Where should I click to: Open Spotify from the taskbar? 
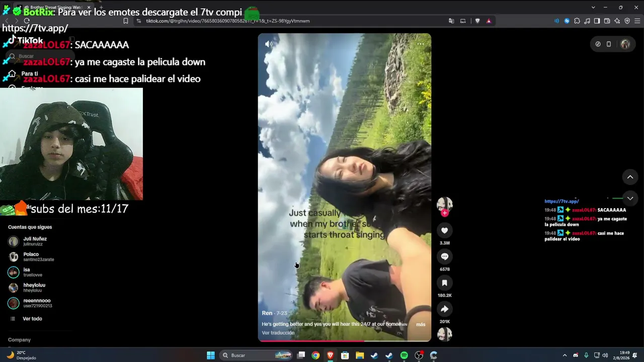tap(404, 355)
